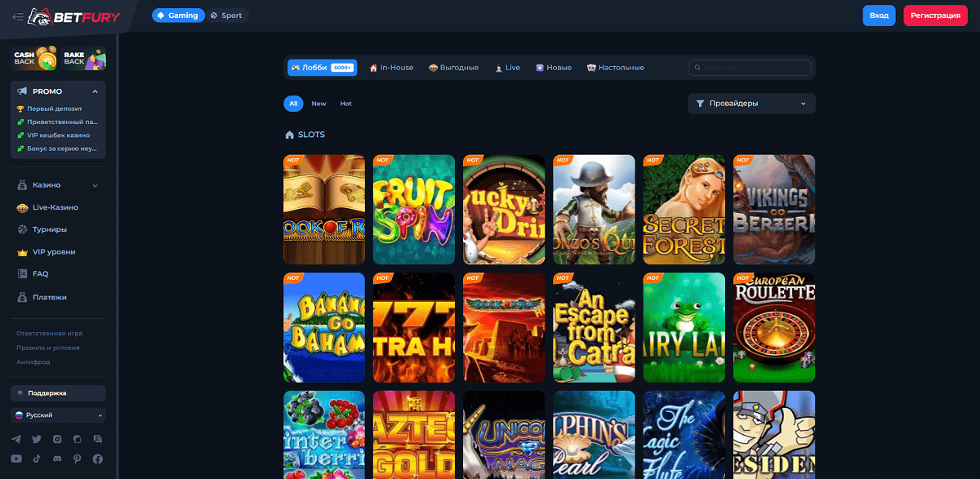
Task: Open the Fruit Spin game card
Action: pos(414,210)
